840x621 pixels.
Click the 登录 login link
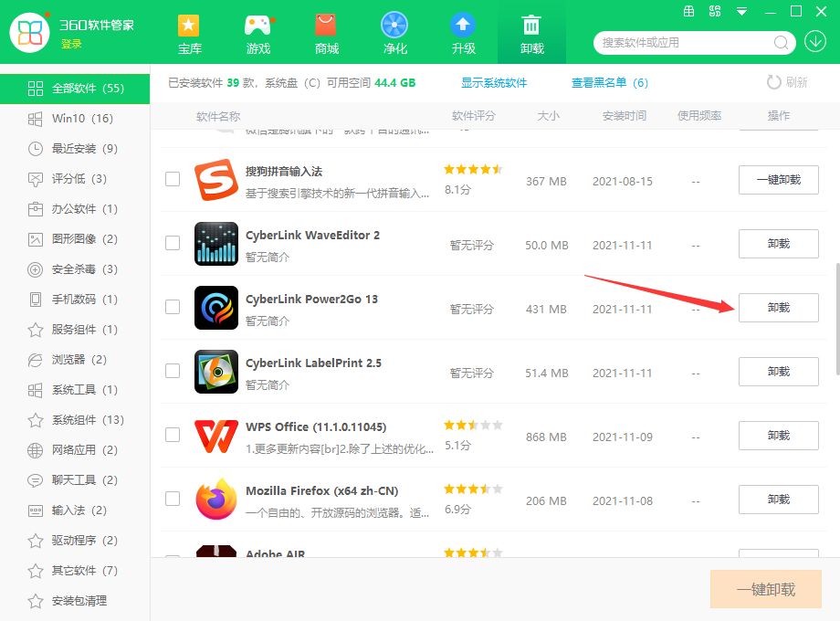tap(71, 45)
